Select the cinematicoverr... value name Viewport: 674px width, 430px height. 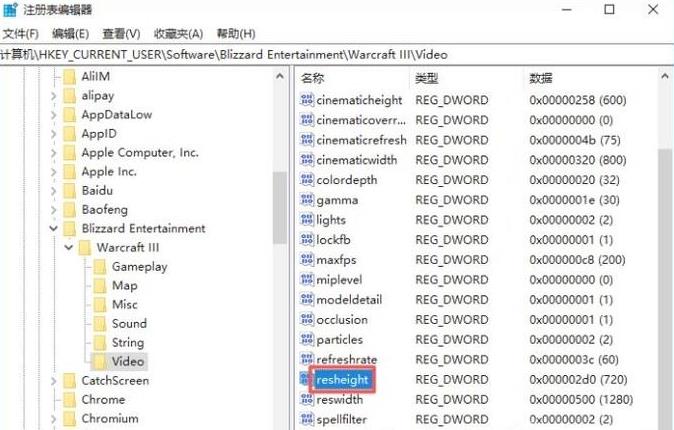click(x=361, y=120)
